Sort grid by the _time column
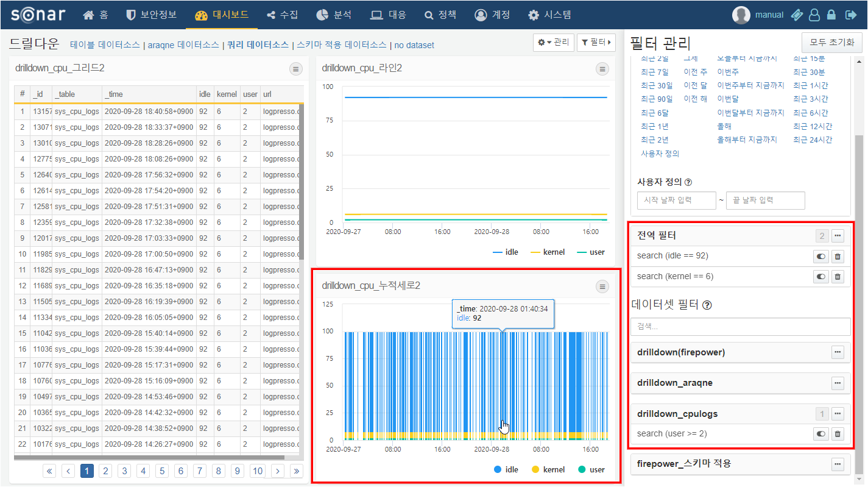 pos(149,94)
